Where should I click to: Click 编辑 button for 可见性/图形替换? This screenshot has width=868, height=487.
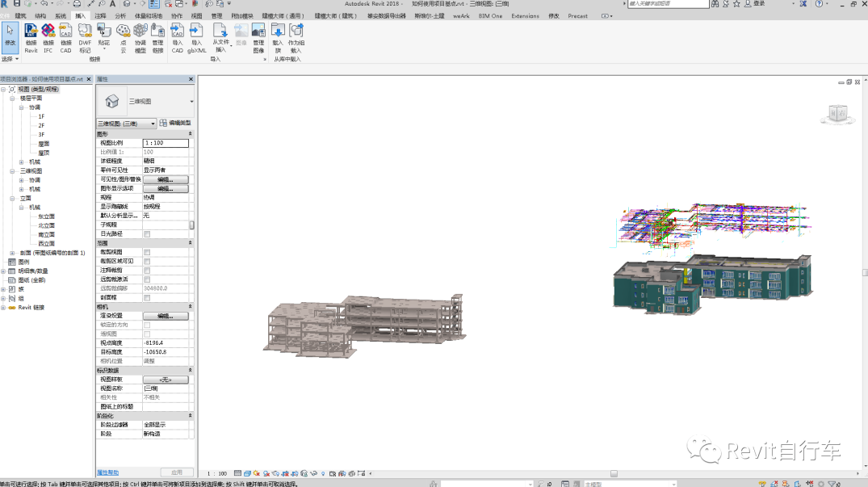click(165, 179)
